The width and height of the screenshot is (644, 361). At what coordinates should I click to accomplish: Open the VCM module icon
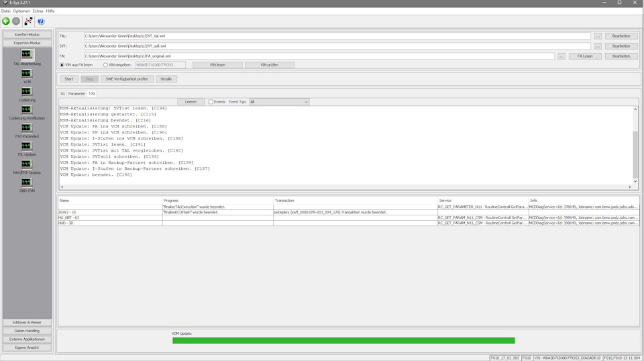(x=27, y=74)
